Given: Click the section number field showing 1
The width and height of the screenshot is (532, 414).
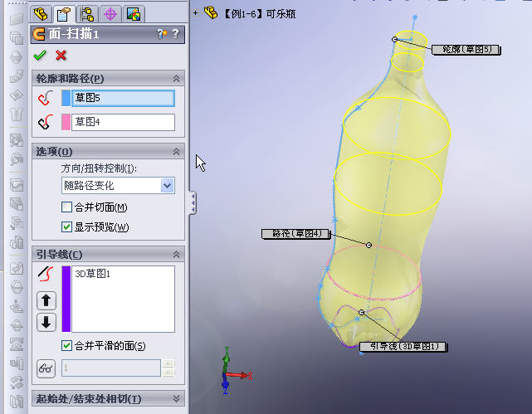Looking at the screenshot, I should [x=111, y=368].
